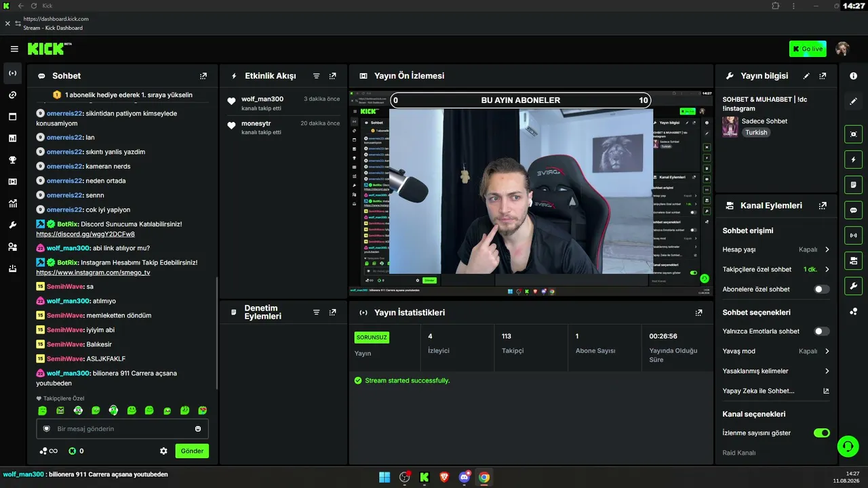Viewport: 868px width, 488px height.
Task: Open the link icon in left sidebar
Action: click(12, 95)
